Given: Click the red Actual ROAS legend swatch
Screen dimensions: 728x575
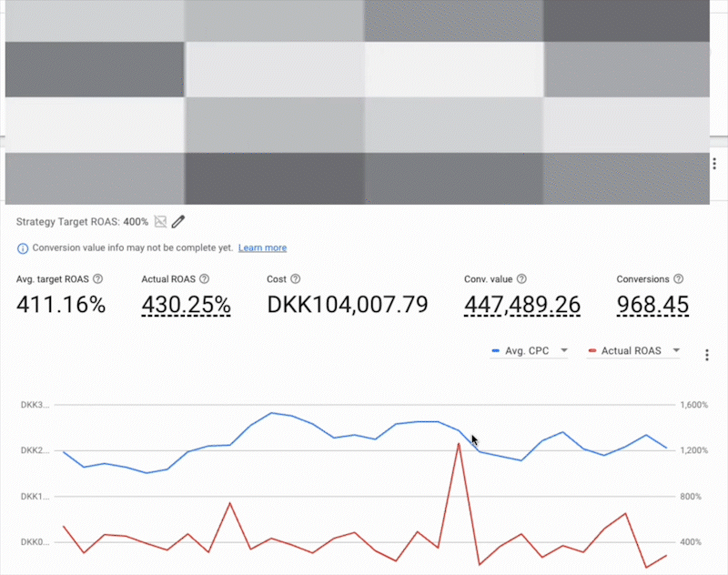Looking at the screenshot, I should [x=592, y=350].
